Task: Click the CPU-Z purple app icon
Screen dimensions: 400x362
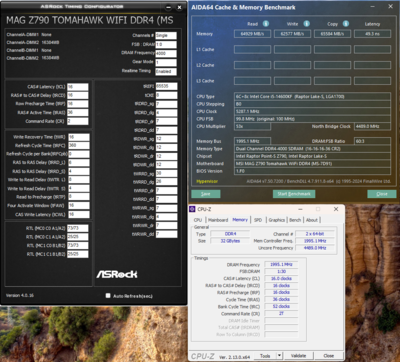Action: [192, 209]
